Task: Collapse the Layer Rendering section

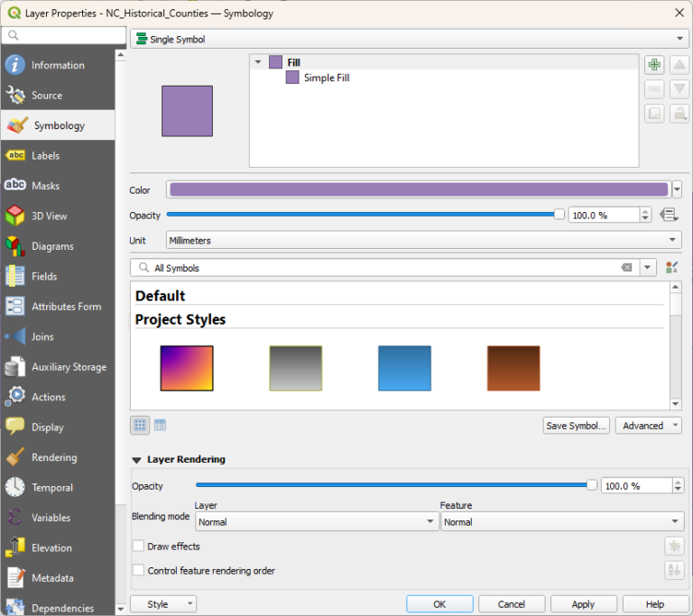Action: tap(137, 459)
